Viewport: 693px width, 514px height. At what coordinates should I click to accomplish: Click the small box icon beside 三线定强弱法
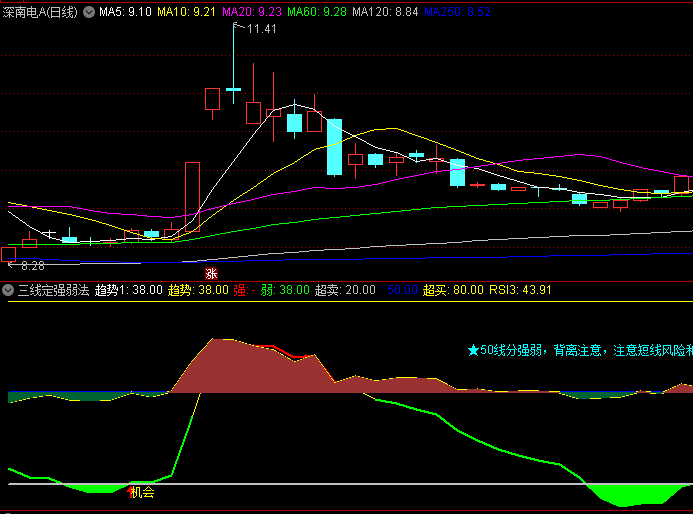9,290
